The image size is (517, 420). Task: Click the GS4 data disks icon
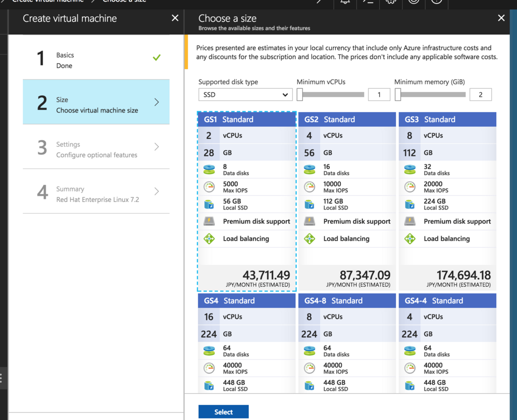[x=209, y=351]
